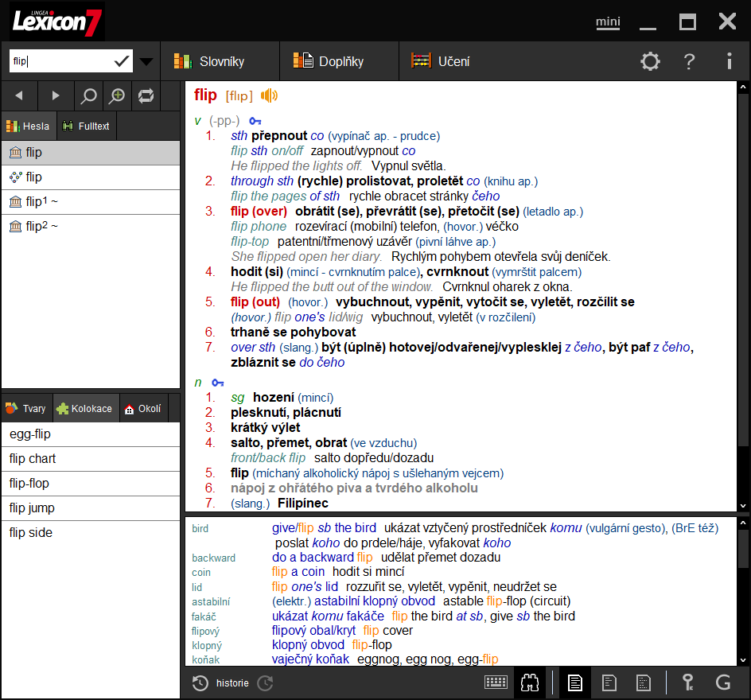The width and height of the screenshot is (751, 700).
Task: Go forward with the right arrow
Action: click(56, 95)
